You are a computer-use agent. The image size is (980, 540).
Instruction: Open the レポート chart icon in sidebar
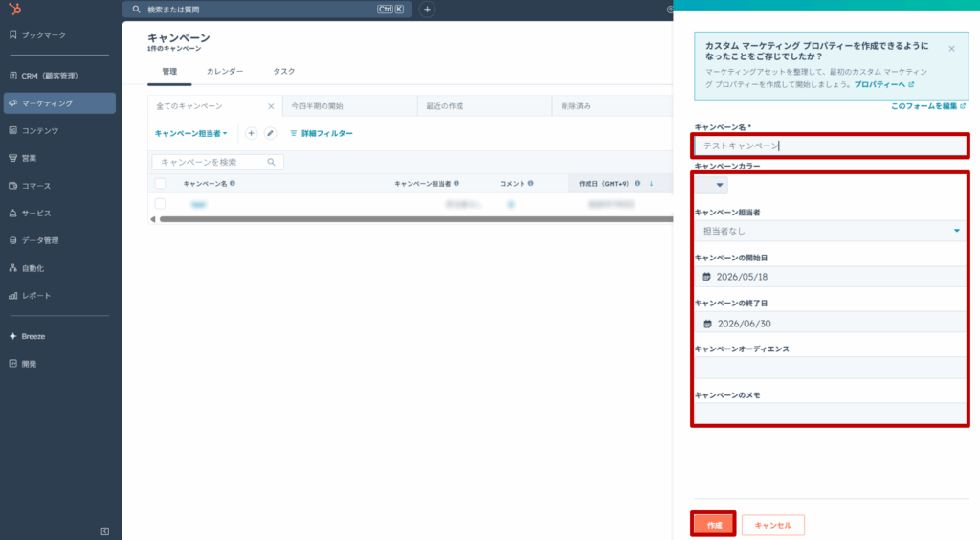pos(13,296)
